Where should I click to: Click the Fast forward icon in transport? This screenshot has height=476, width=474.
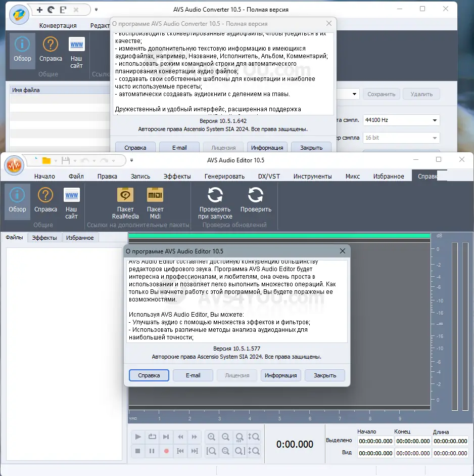[195, 437]
